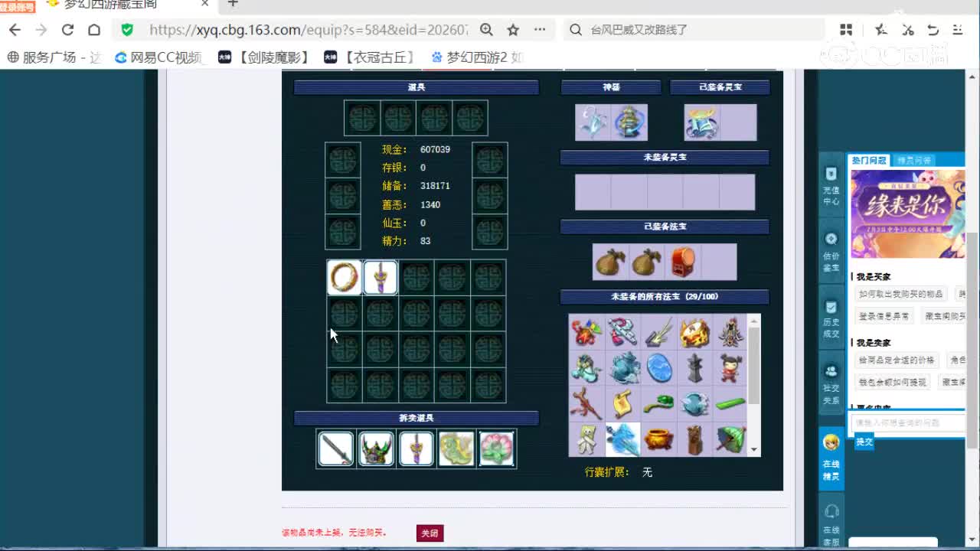Screen dimensions: 980x551
Task: Select the purple sword in 拆卖道具
Action: click(416, 449)
